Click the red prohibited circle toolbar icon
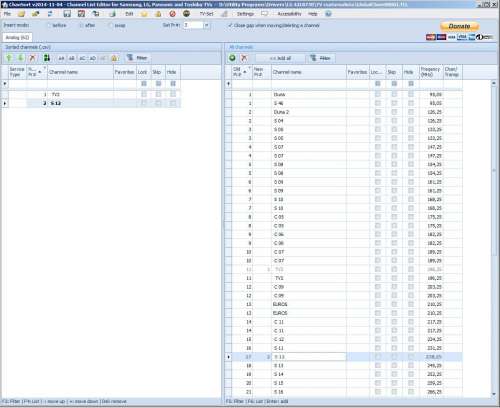The image size is (500, 408). tap(172, 14)
